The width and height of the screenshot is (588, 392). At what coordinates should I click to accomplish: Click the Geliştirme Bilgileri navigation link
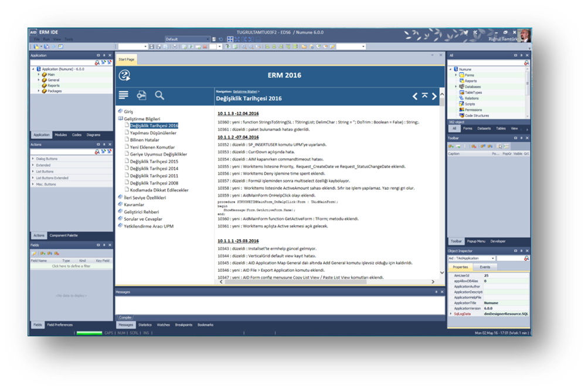(245, 91)
